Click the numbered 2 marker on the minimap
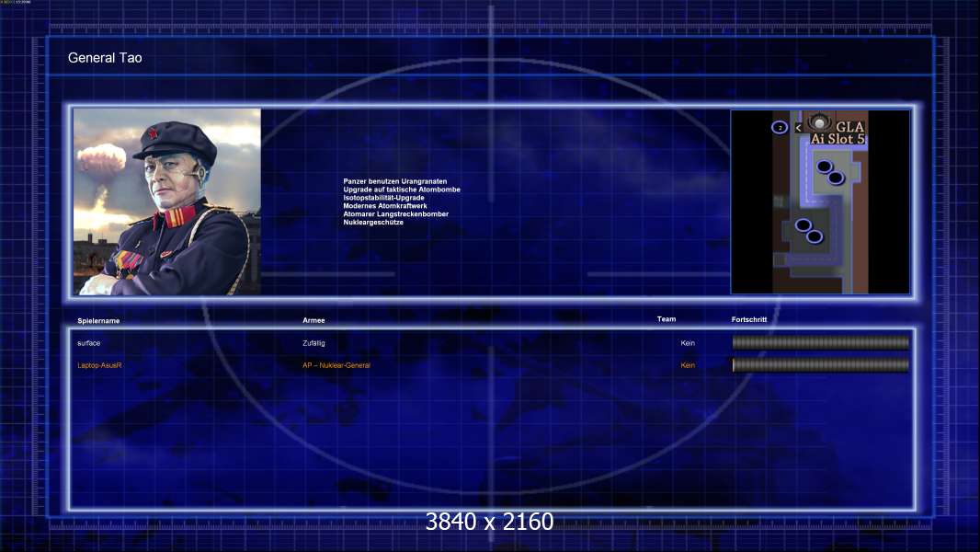 coord(780,128)
